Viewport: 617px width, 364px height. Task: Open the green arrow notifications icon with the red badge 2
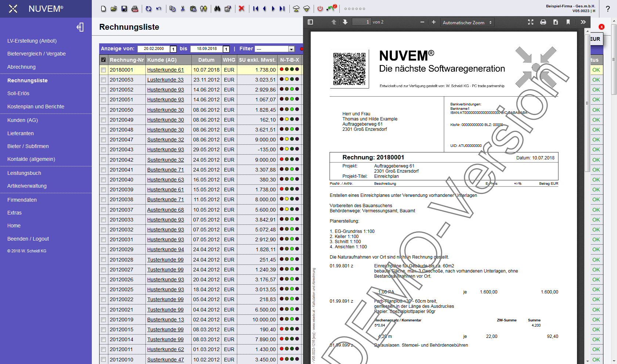tap(331, 8)
